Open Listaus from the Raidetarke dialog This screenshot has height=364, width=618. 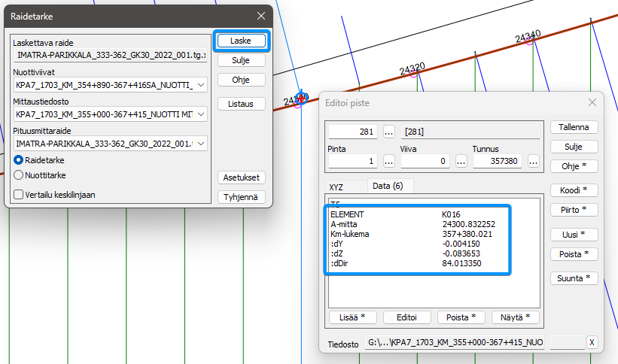tap(241, 104)
